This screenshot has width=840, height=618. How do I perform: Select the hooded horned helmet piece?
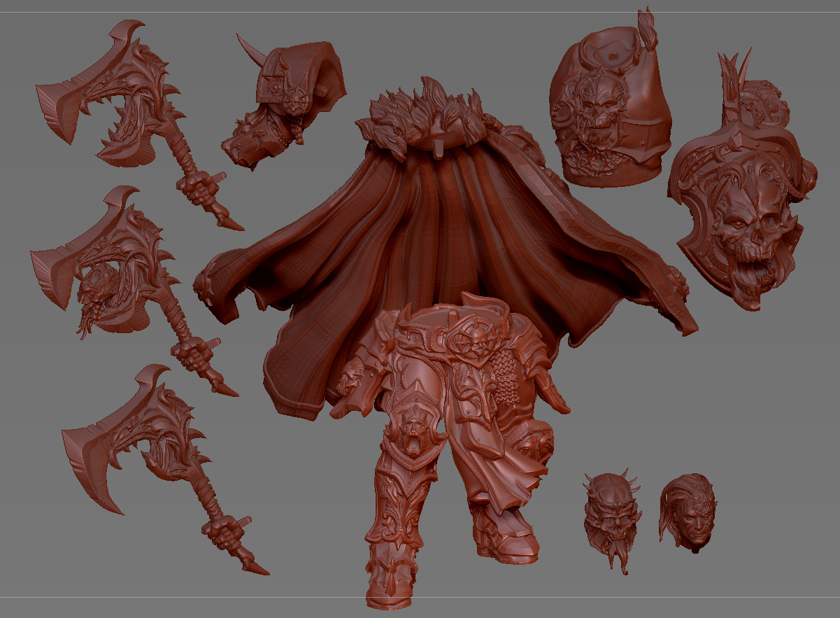click(x=283, y=101)
